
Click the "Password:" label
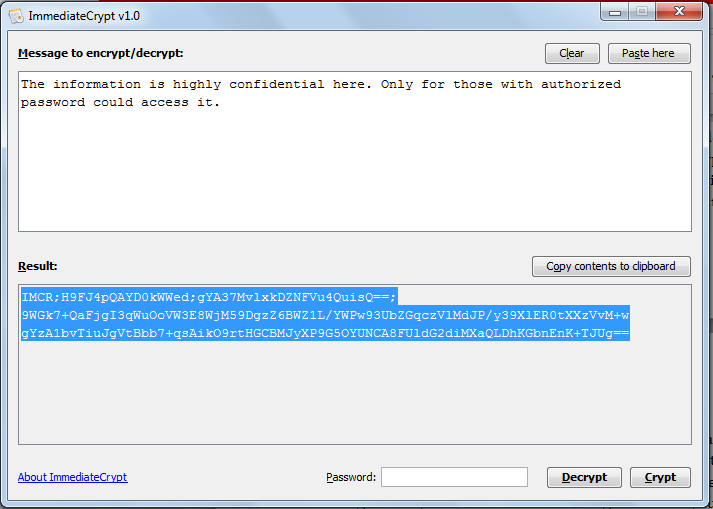tap(351, 477)
